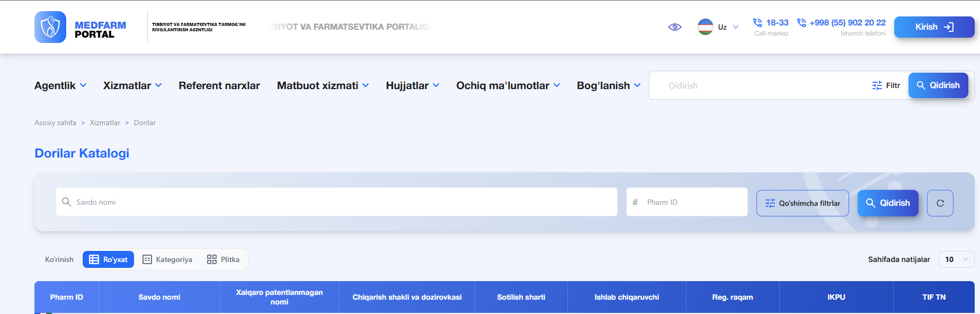The width and height of the screenshot is (980, 314).
Task: Open Qo'shimcha filtrlar additional filters
Action: (803, 203)
